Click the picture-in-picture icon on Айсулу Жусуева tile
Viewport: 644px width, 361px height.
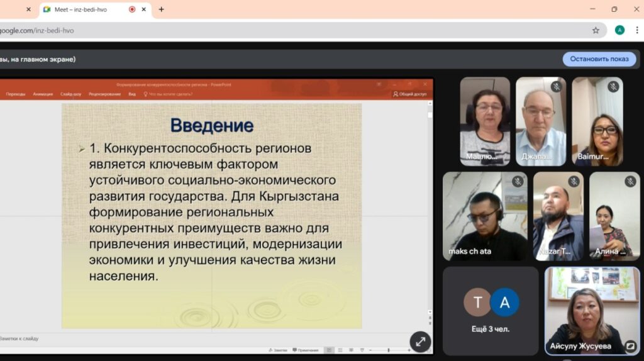click(x=630, y=346)
